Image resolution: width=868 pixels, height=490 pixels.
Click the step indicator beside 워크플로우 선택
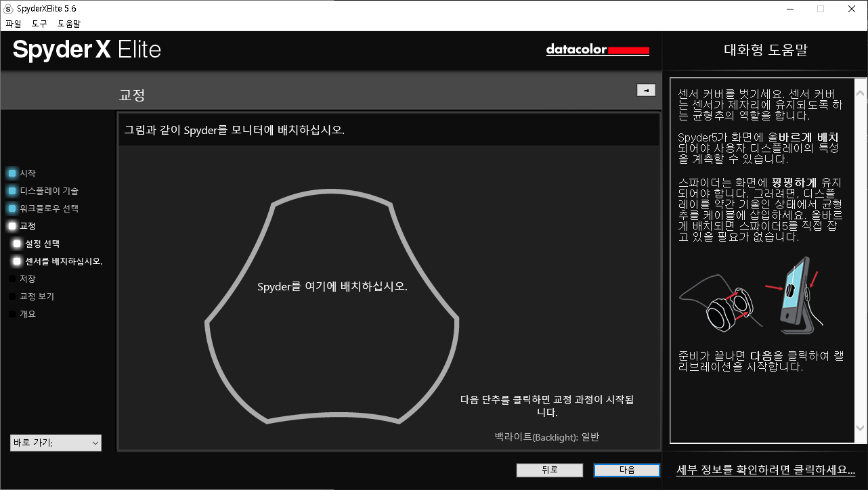12,208
